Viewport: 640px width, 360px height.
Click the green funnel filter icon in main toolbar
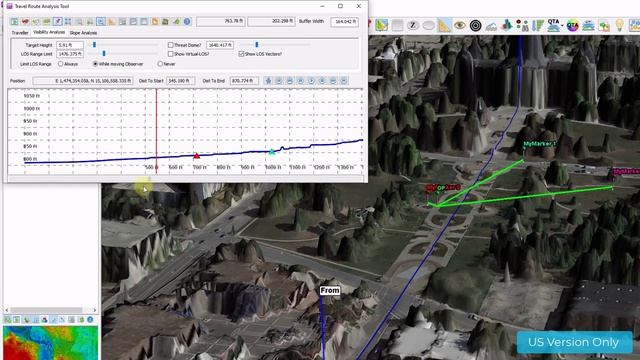coord(538,26)
